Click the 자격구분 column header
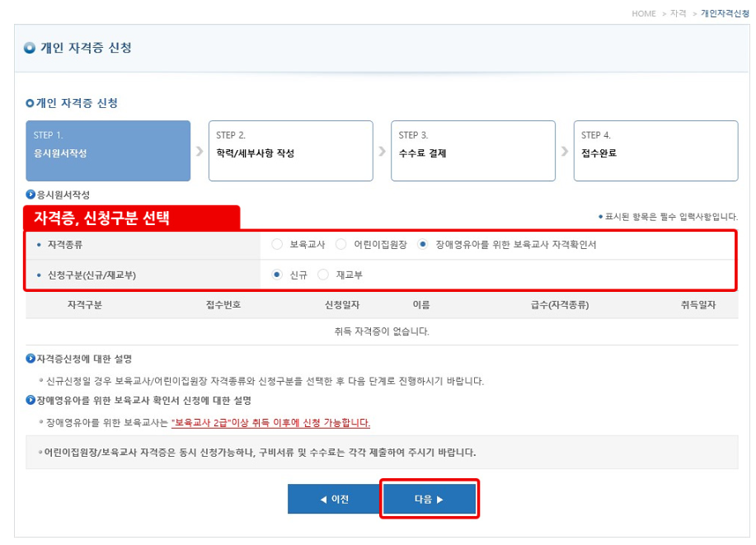The image size is (756, 545). 84,305
